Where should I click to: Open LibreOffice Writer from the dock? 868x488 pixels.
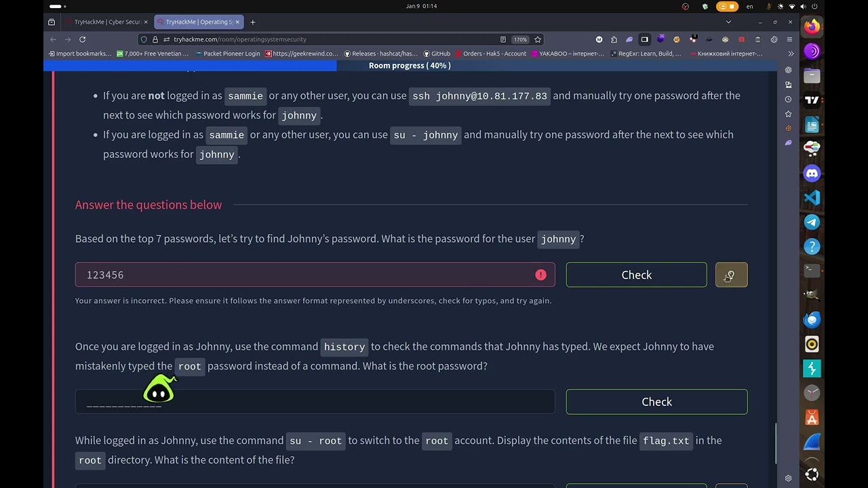pyautogui.click(x=812, y=125)
